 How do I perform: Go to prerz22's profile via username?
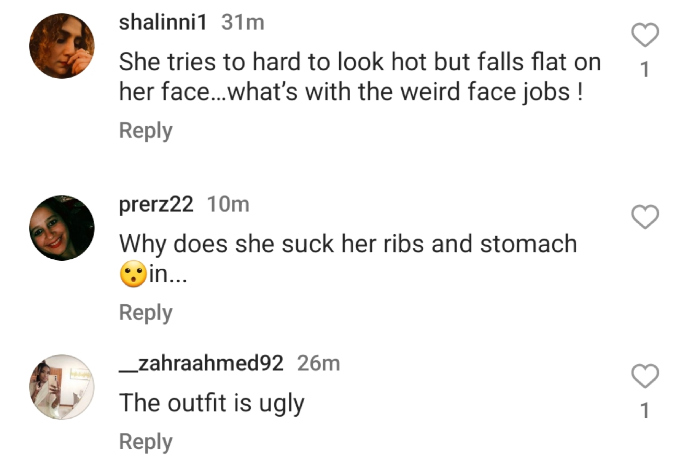(x=157, y=204)
